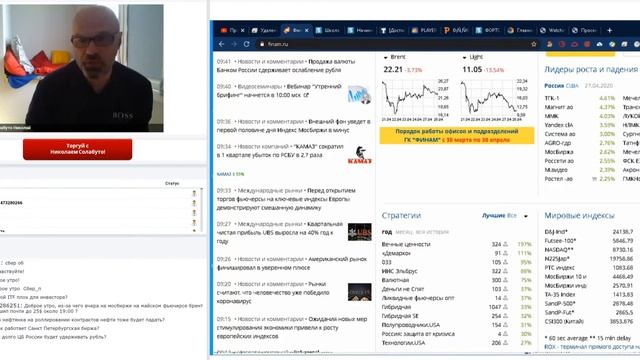Click the UBS news thumbnail
This screenshot has width=640, height=360.
click(x=360, y=232)
